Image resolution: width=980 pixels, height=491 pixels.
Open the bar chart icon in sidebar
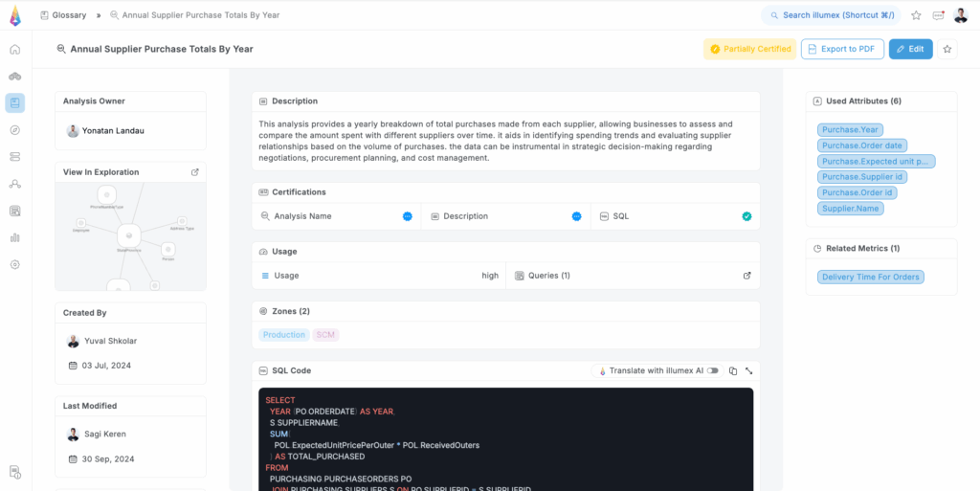14,237
